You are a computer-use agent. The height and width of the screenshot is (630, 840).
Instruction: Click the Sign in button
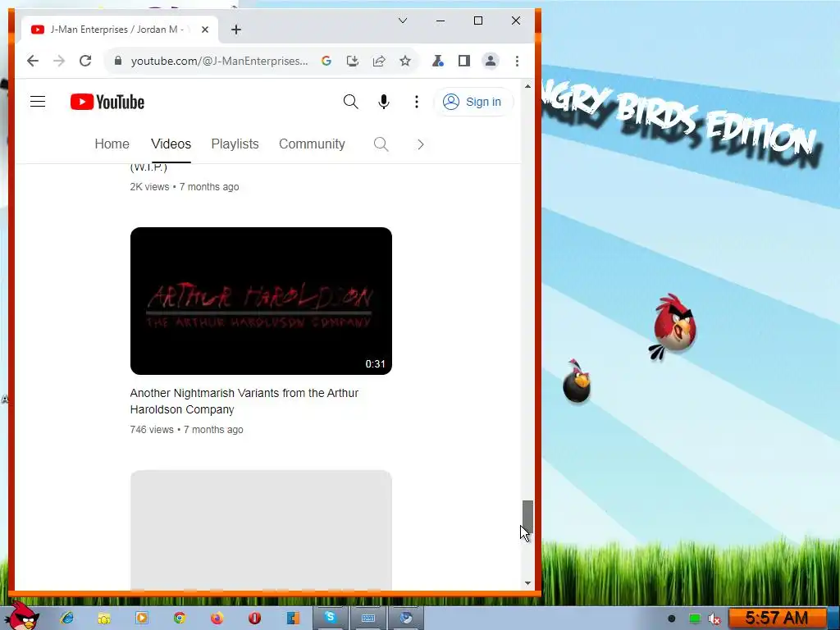[x=472, y=101]
